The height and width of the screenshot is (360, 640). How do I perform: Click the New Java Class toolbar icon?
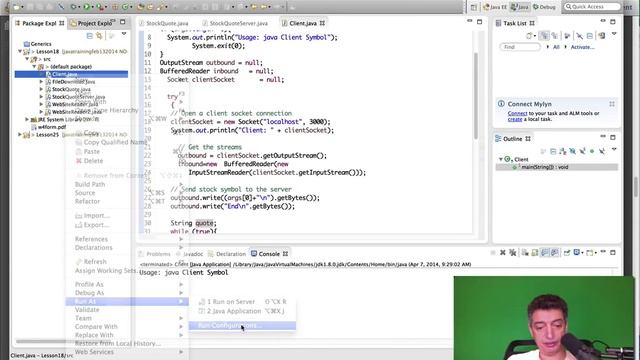[125, 7]
